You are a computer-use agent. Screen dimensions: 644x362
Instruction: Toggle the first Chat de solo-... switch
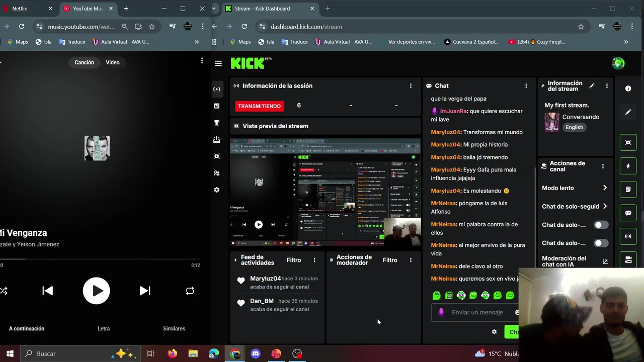[x=601, y=225]
